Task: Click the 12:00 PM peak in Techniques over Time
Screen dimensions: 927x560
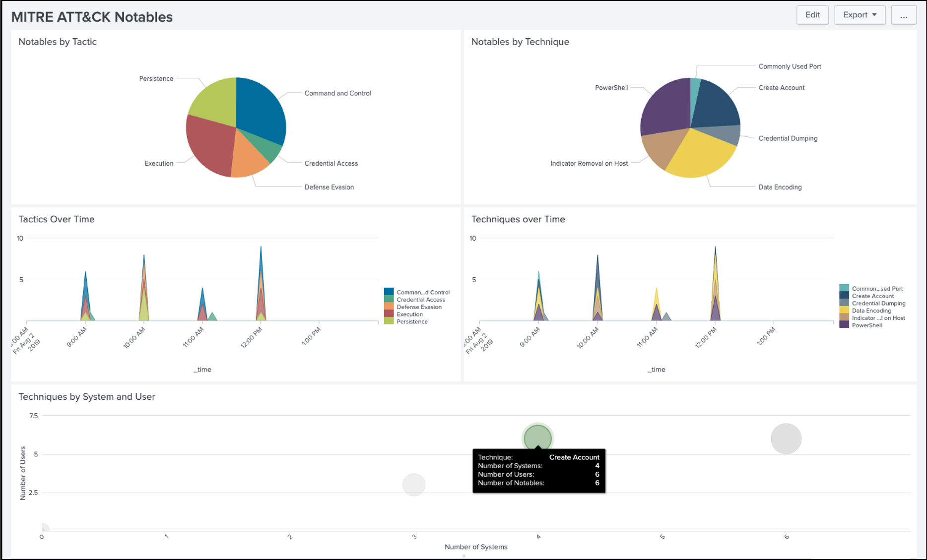Action: [715, 283]
